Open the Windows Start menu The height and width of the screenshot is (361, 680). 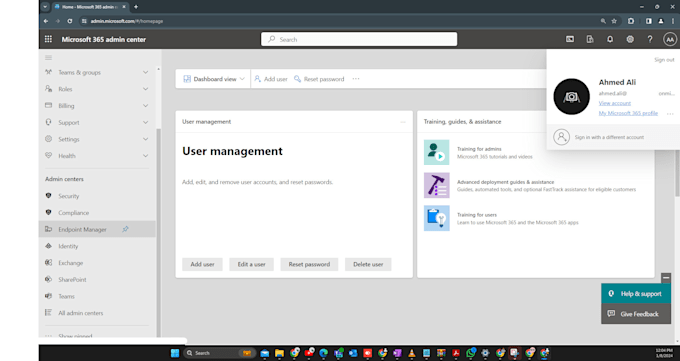[175, 353]
